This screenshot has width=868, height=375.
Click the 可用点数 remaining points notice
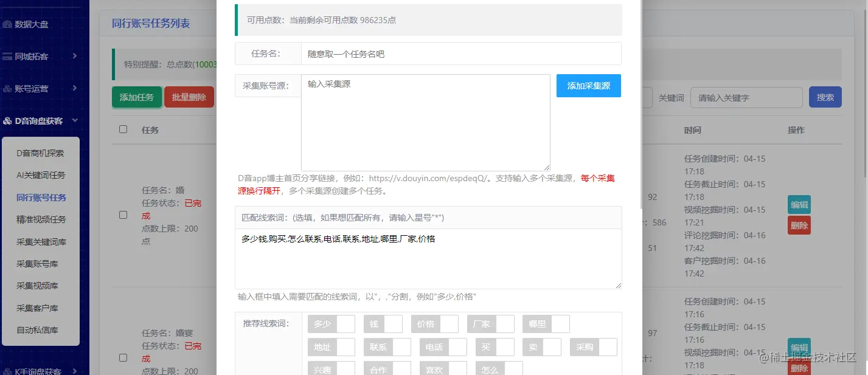click(x=428, y=20)
